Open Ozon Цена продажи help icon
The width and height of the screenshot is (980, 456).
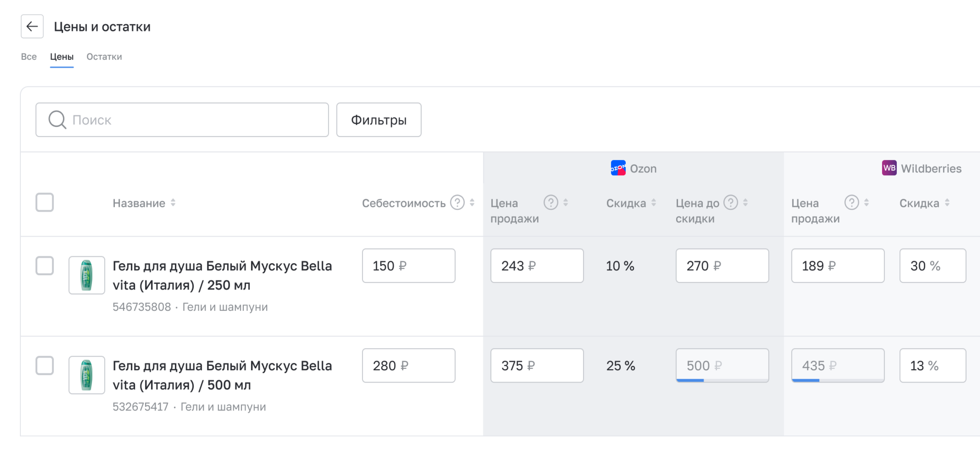click(x=551, y=203)
